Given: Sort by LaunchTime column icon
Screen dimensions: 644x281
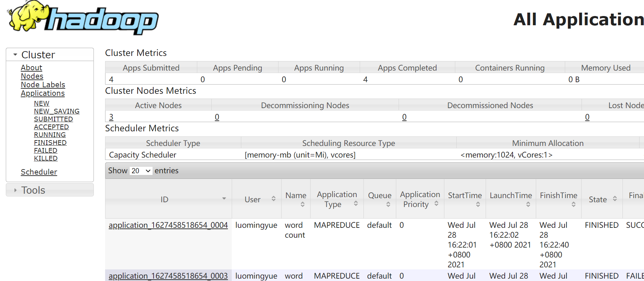Looking at the screenshot, I should pos(528,204).
